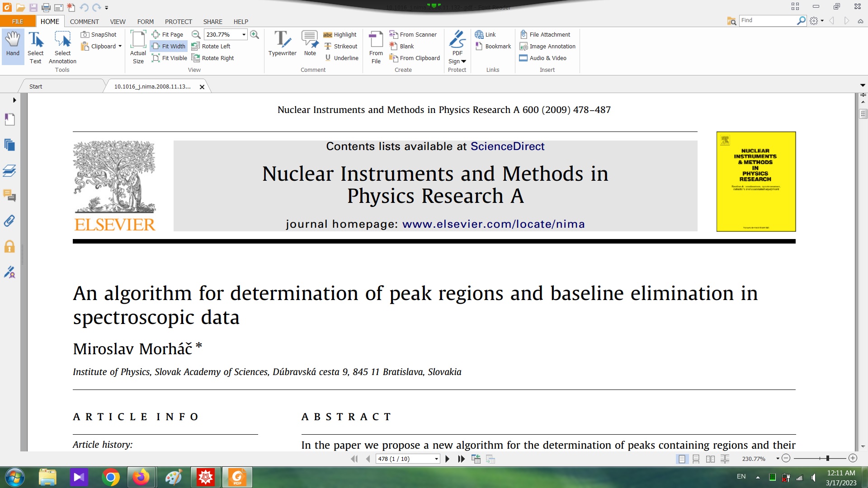Viewport: 868px width, 488px height.
Task: Open www.elsevier.com/locate/nima homepage link
Action: (x=493, y=224)
